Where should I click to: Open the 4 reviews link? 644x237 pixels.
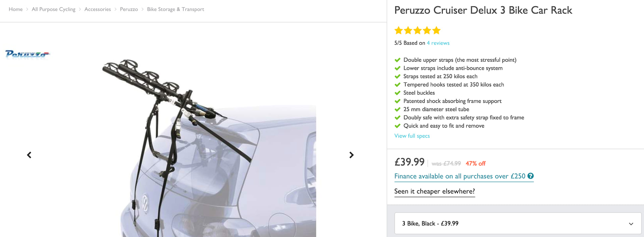pyautogui.click(x=438, y=43)
